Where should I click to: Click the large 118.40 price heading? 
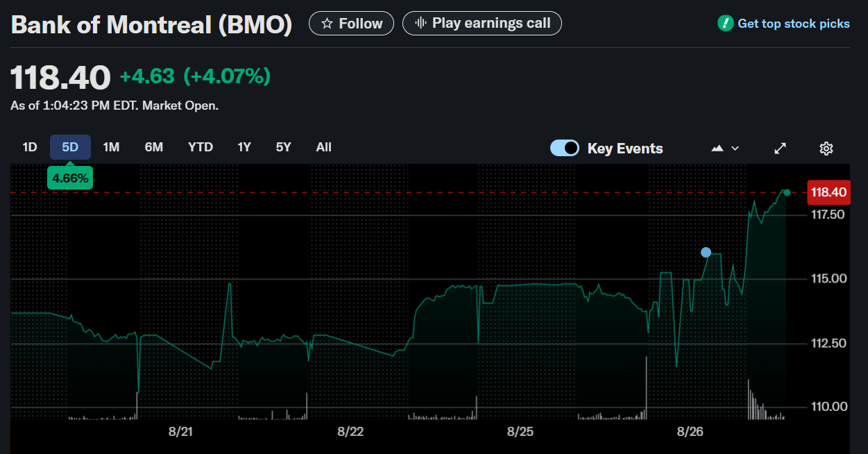coord(60,77)
